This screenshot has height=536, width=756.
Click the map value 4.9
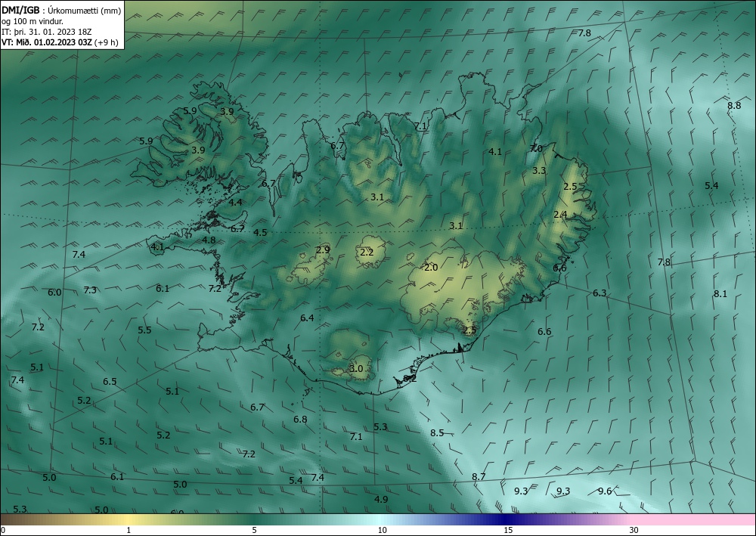[381, 500]
